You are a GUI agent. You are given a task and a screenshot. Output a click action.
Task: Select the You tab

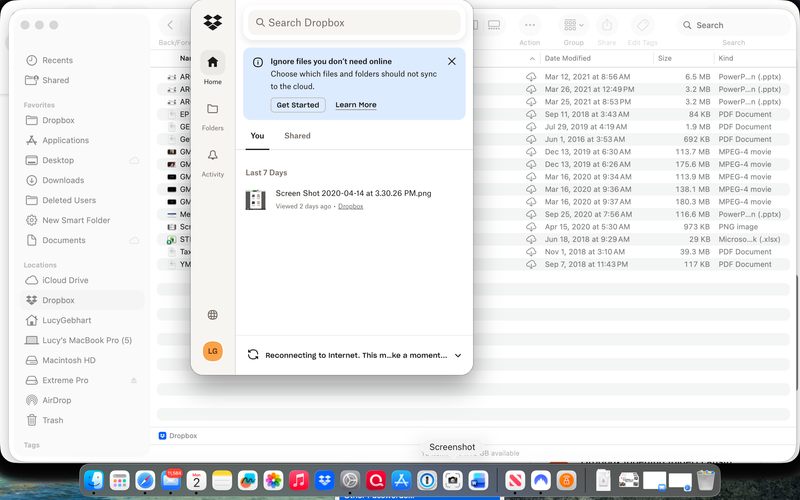tap(257, 136)
